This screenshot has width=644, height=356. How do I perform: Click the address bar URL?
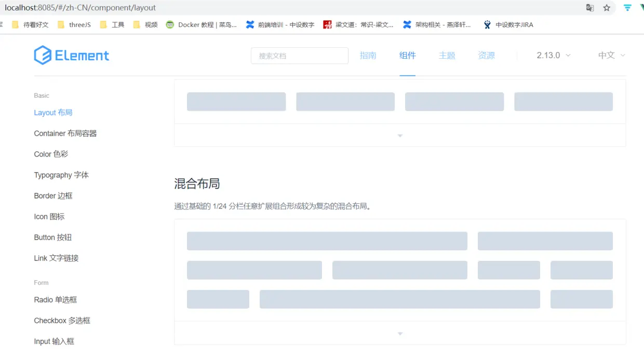(x=80, y=8)
